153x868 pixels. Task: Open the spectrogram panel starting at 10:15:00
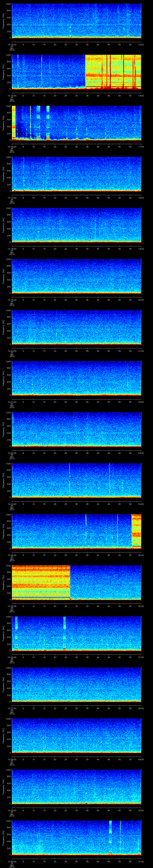pos(76,72)
